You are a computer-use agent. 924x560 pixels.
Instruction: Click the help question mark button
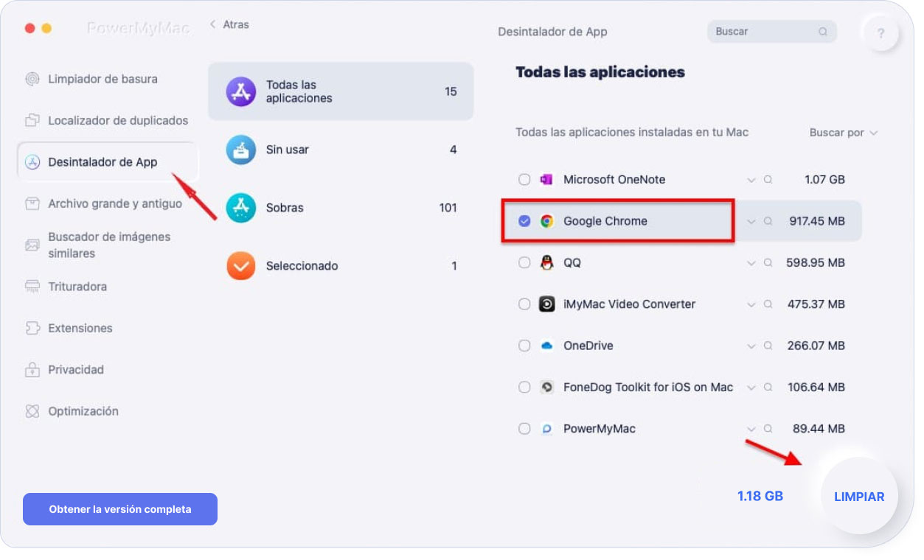tap(880, 34)
